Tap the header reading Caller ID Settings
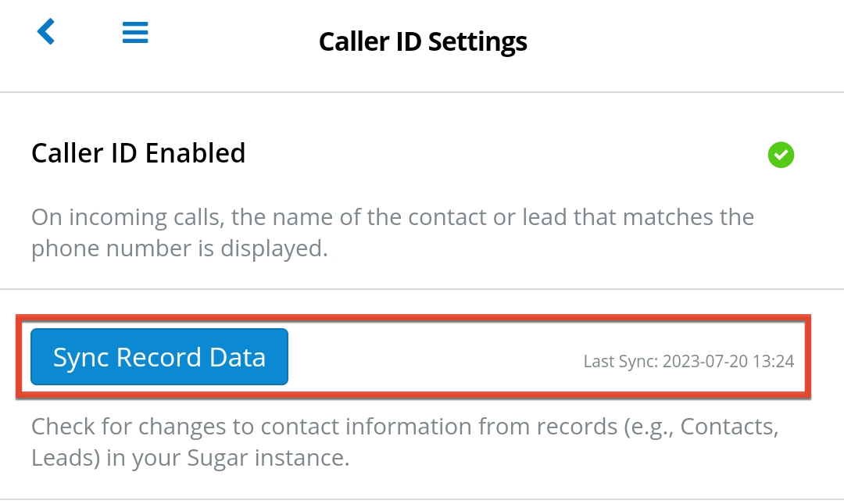The image size is (844, 504). 423,41
